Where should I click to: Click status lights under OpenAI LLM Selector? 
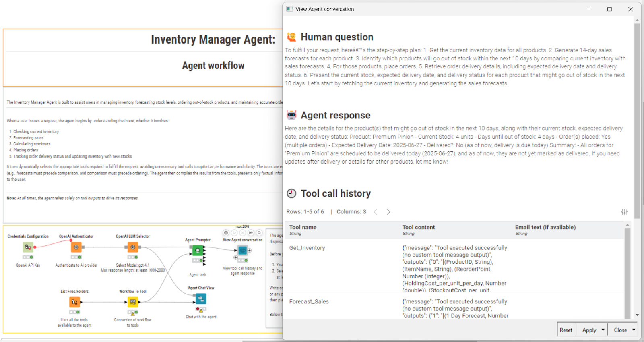[133, 257]
